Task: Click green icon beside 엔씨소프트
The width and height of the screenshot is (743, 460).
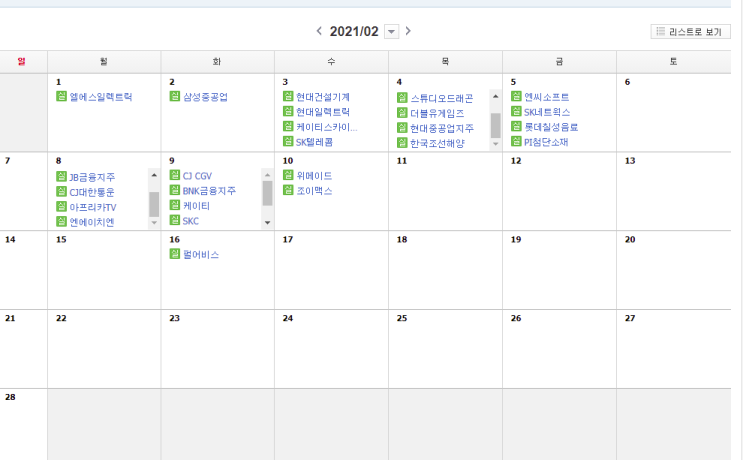Action: point(516,96)
